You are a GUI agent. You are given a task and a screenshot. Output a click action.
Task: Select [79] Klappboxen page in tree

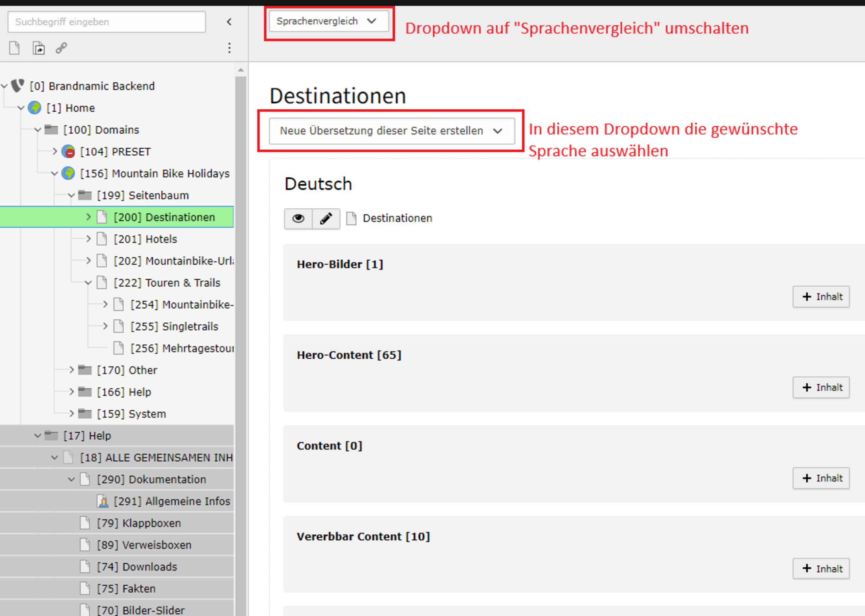(x=139, y=523)
